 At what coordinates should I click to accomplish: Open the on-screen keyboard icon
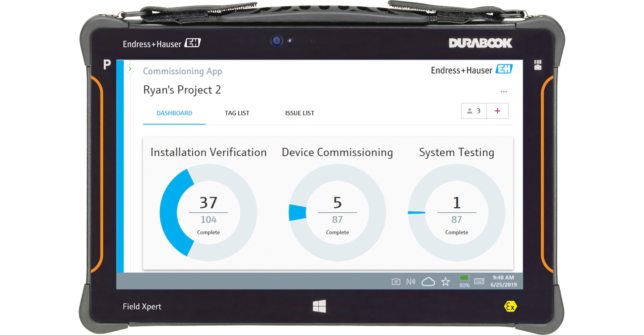(479, 281)
